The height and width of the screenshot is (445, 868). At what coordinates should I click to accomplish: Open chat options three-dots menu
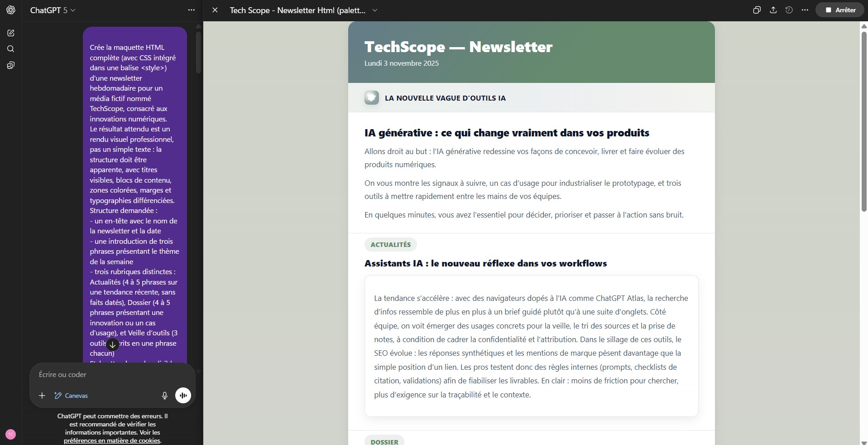tap(191, 10)
